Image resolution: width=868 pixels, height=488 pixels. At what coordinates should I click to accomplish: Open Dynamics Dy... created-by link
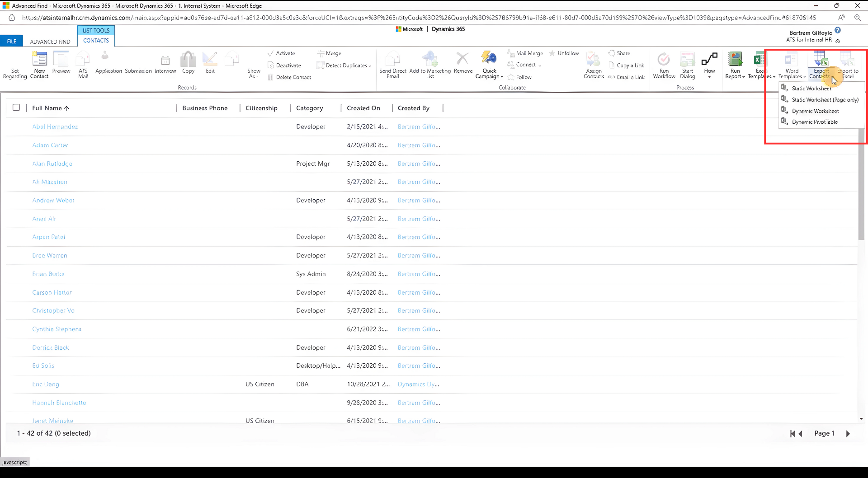coord(418,384)
